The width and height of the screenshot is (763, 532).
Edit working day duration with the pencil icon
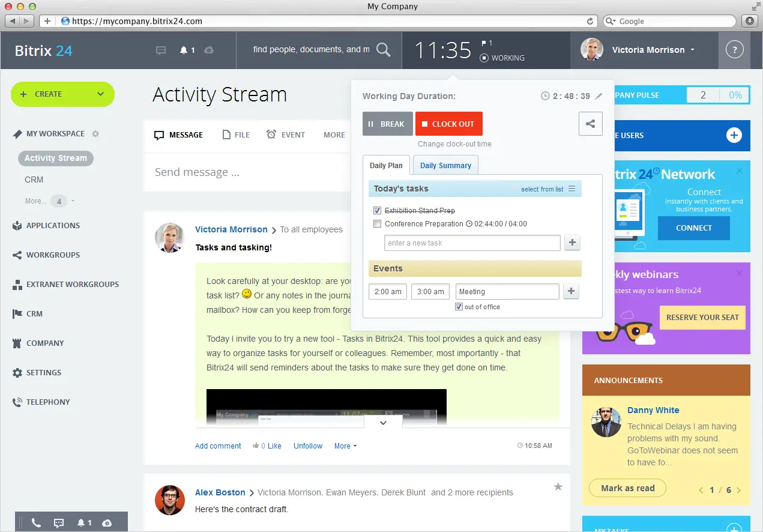[x=599, y=96]
